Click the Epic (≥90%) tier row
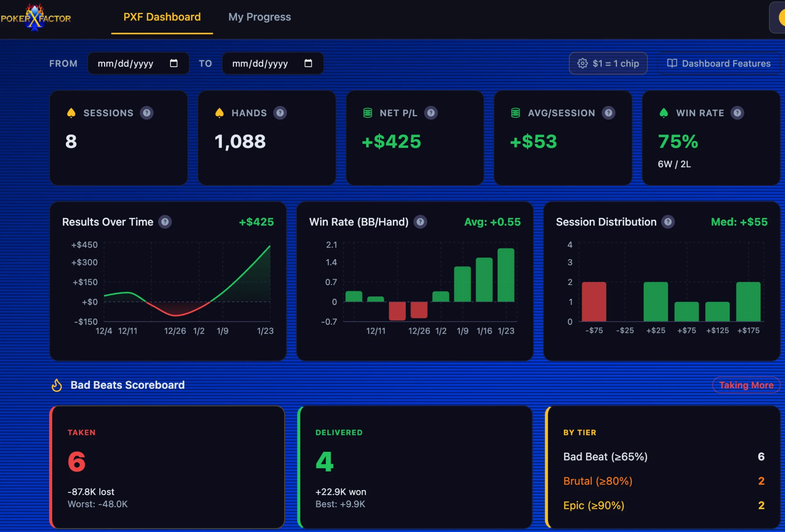Screen dimensions: 785x532 coord(664,505)
